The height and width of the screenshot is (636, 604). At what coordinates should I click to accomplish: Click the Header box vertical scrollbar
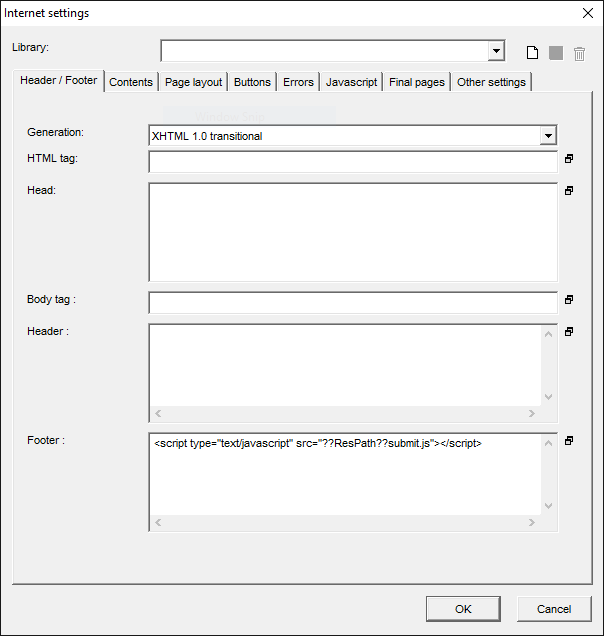(548, 365)
